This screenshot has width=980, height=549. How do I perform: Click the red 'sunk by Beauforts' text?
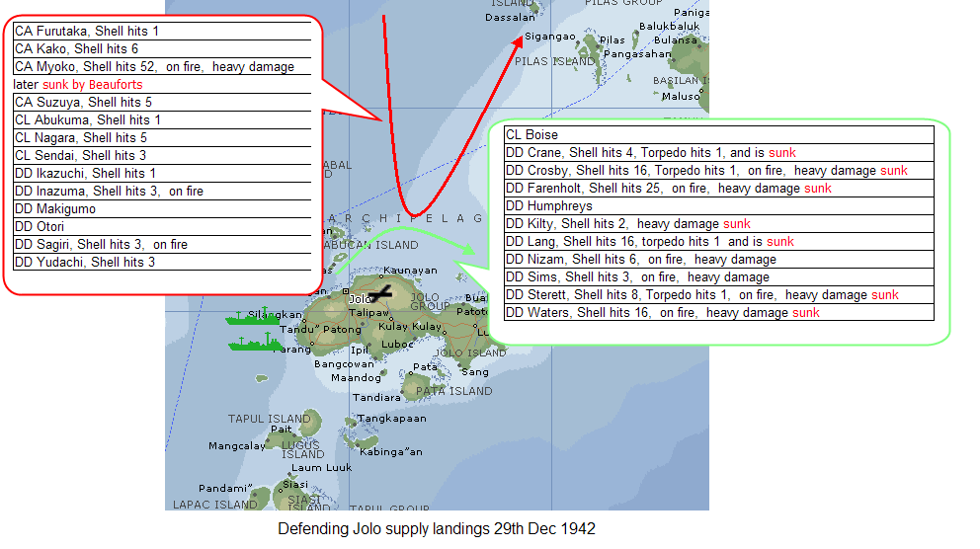93,84
